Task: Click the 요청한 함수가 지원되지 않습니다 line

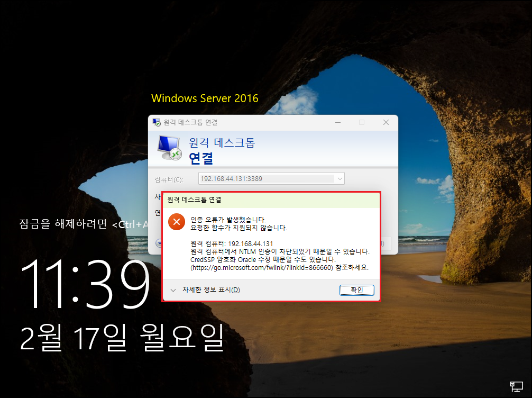Action: [x=239, y=228]
